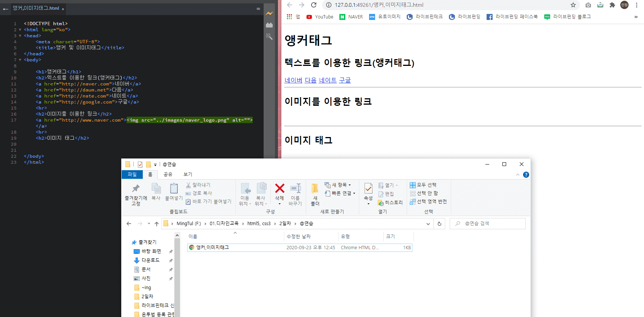Open the 네이트 link on the page
Viewport: 644px width, 317px height.
click(328, 80)
